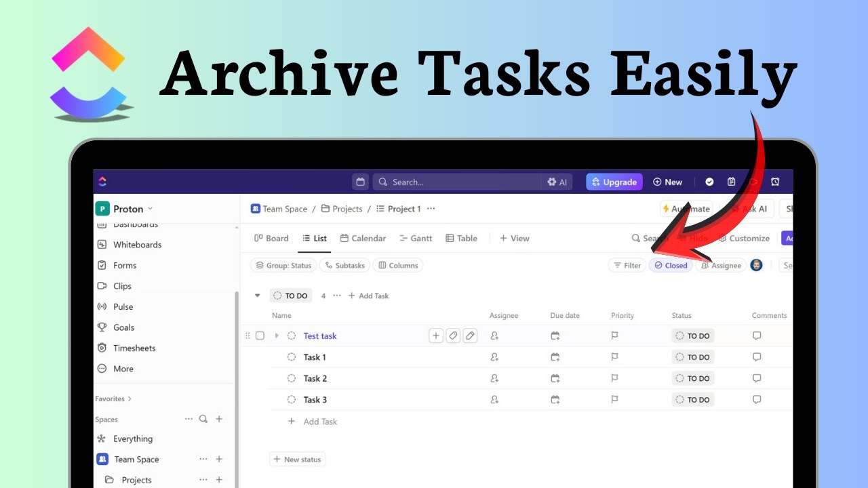Click the ClickUp logo in the top bar
The width and height of the screenshot is (868, 488).
click(102, 182)
